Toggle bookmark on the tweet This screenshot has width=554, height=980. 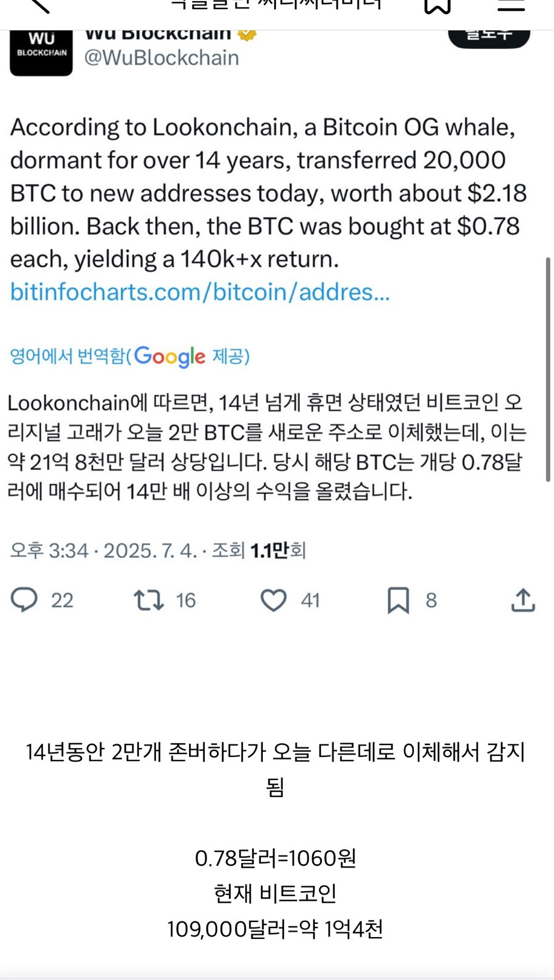[400, 600]
